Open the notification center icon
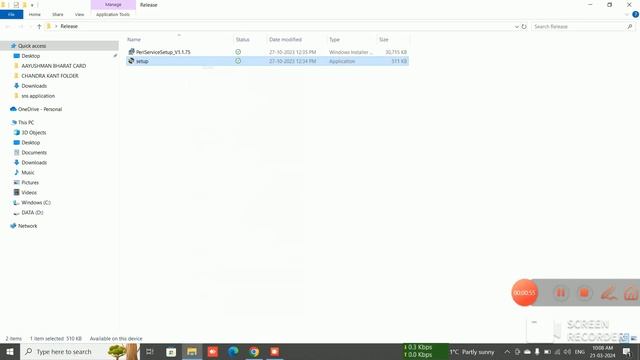 tap(627, 352)
